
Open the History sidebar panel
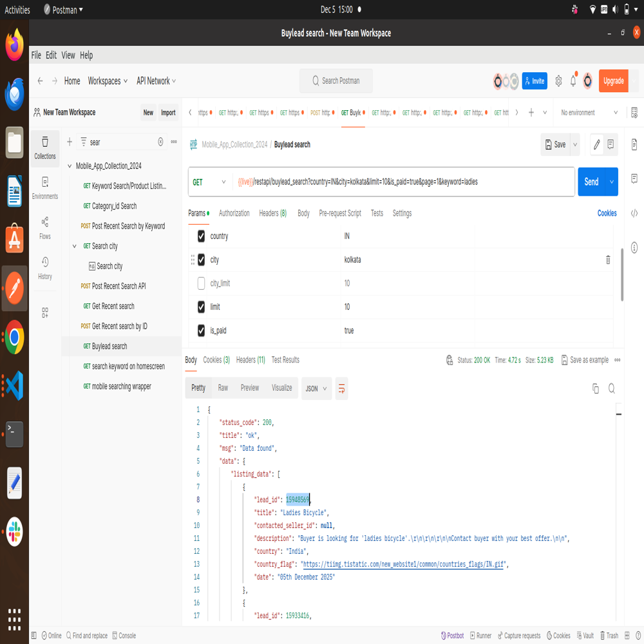[44, 268]
